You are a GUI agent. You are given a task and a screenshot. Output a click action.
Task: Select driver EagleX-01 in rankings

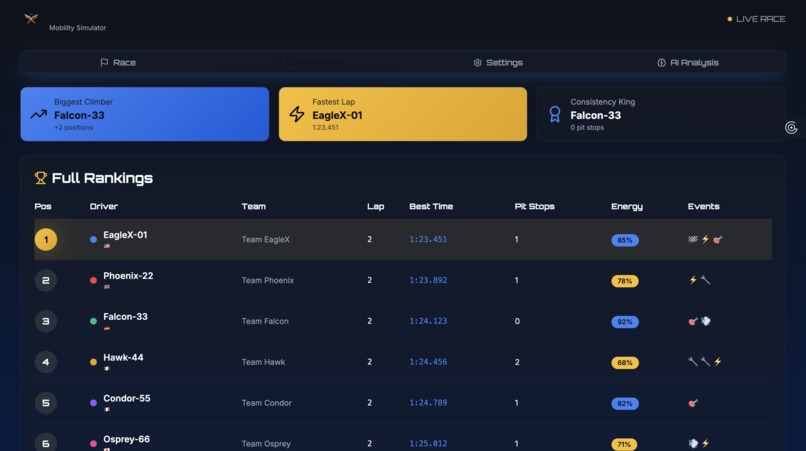click(x=125, y=235)
